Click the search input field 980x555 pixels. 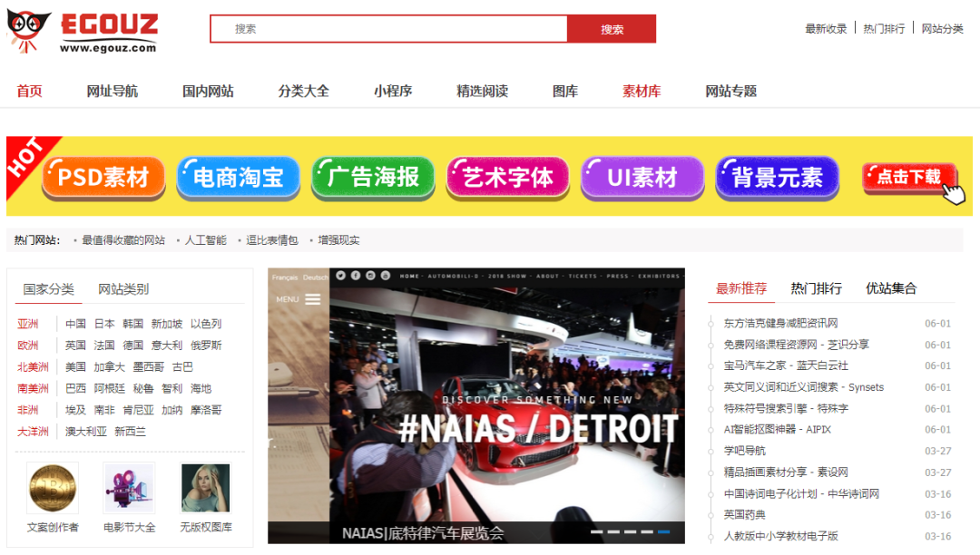tap(388, 29)
